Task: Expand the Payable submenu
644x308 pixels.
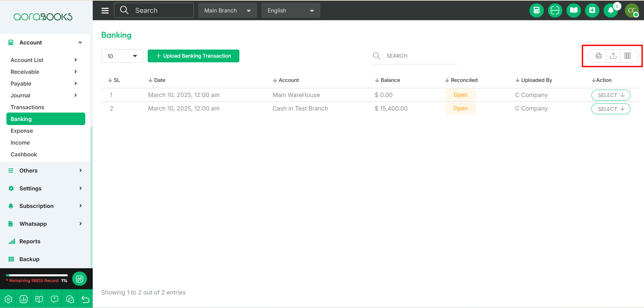Action: [x=44, y=84]
